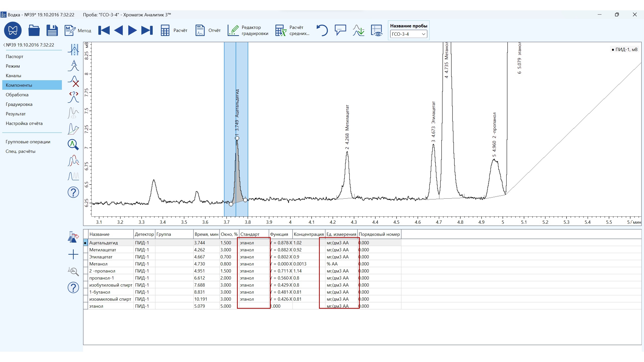Screen dimensions: 644x362
Task: Open the file folder icon
Action: click(34, 30)
